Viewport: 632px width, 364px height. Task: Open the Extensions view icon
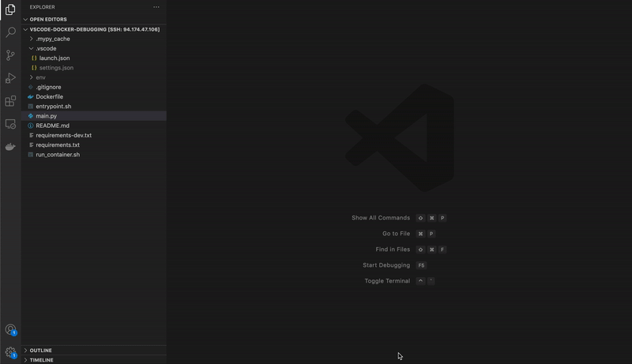(x=10, y=101)
